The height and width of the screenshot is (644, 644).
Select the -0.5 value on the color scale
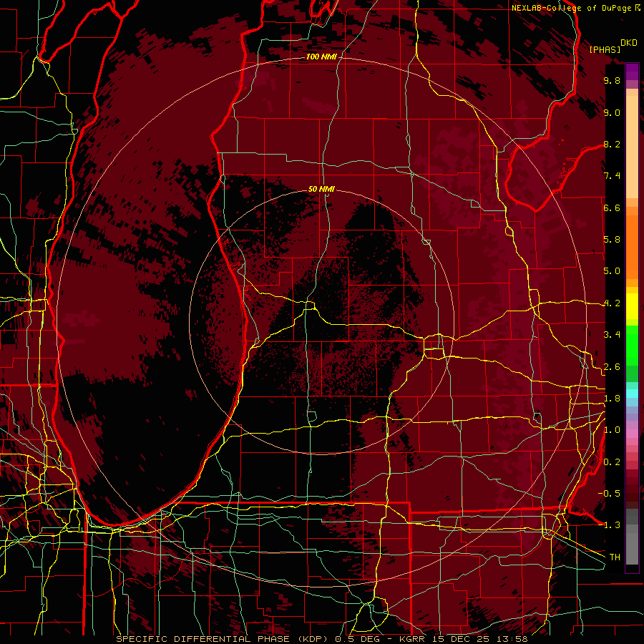click(x=609, y=494)
